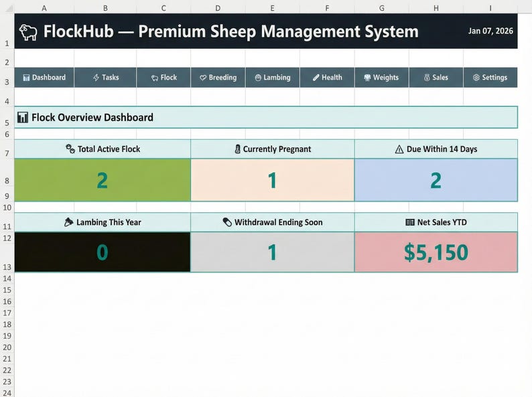Select row 15 header
This screenshot has width=532, height=397.
7,290
